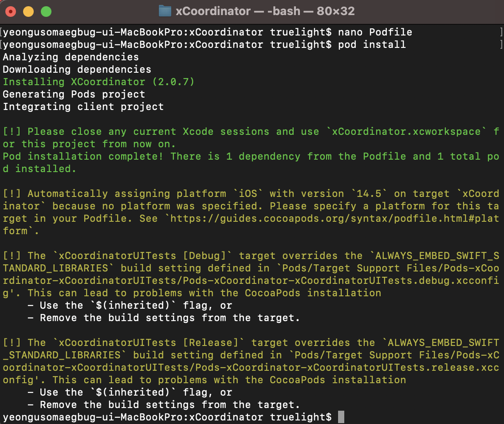504x424 pixels.
Task: Click the 'Generating Pods project' line
Action: pos(74,94)
